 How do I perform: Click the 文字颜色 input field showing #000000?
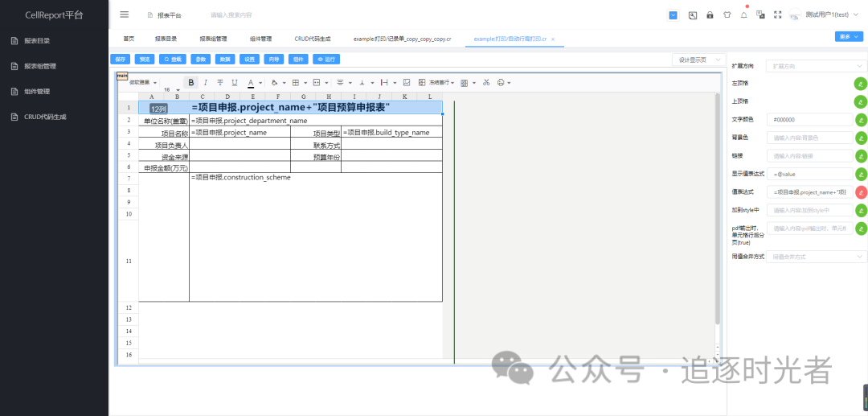point(808,119)
